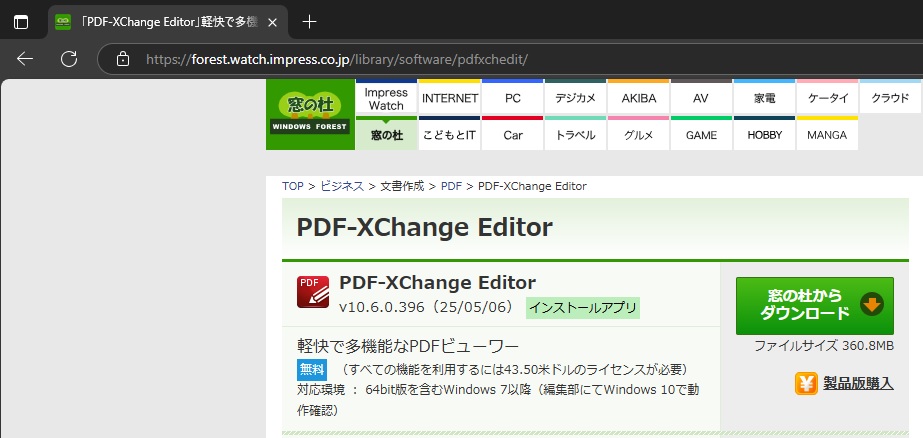Open the MANGA nav item
Image resolution: width=923 pixels, height=438 pixels.
coord(827,134)
